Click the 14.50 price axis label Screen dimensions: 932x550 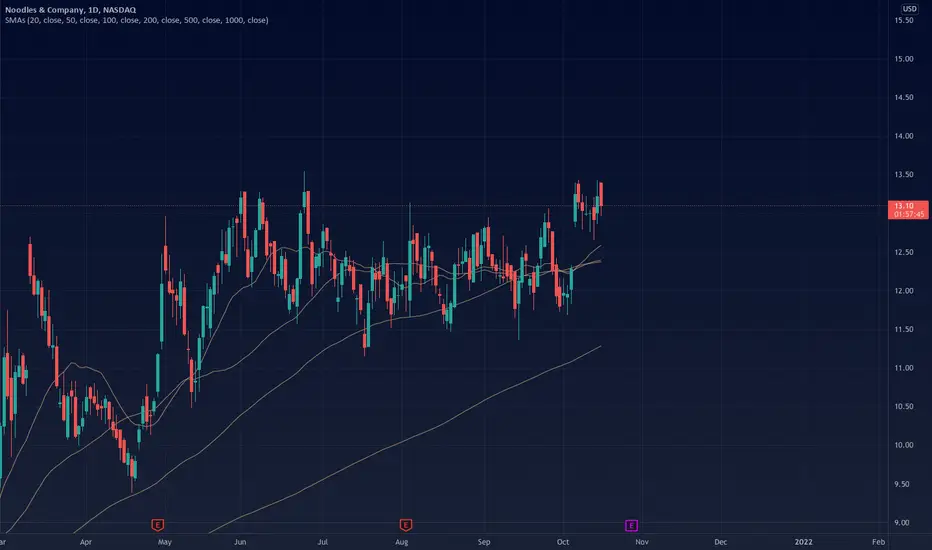click(x=903, y=98)
